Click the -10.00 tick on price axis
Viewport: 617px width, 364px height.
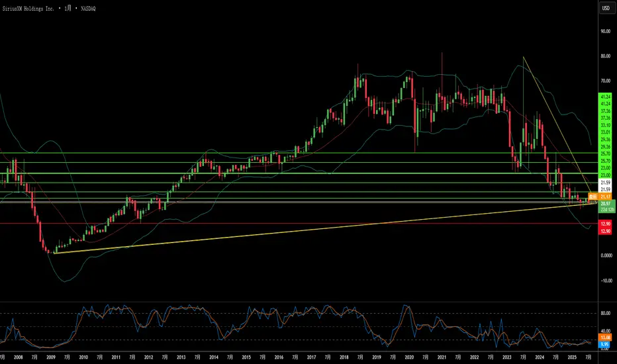604,281
